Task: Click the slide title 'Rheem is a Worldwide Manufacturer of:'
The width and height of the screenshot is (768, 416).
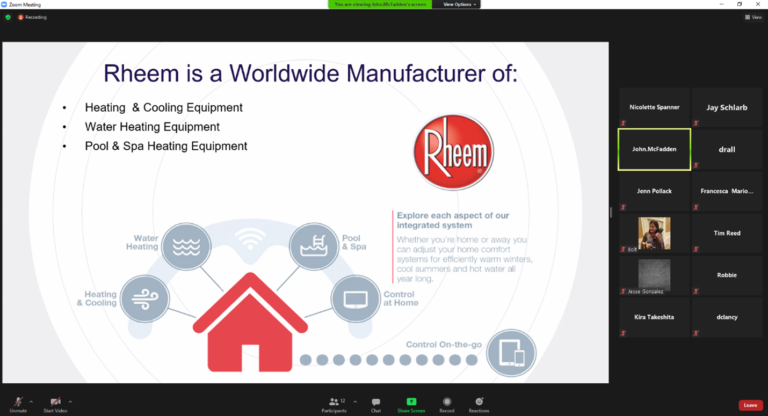Action: point(311,73)
